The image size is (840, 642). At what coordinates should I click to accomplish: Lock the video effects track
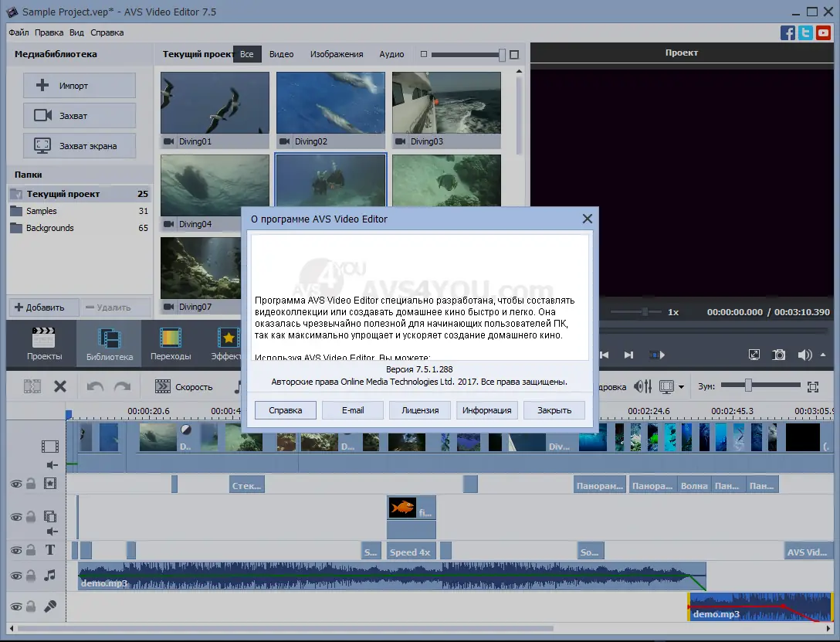tap(31, 484)
